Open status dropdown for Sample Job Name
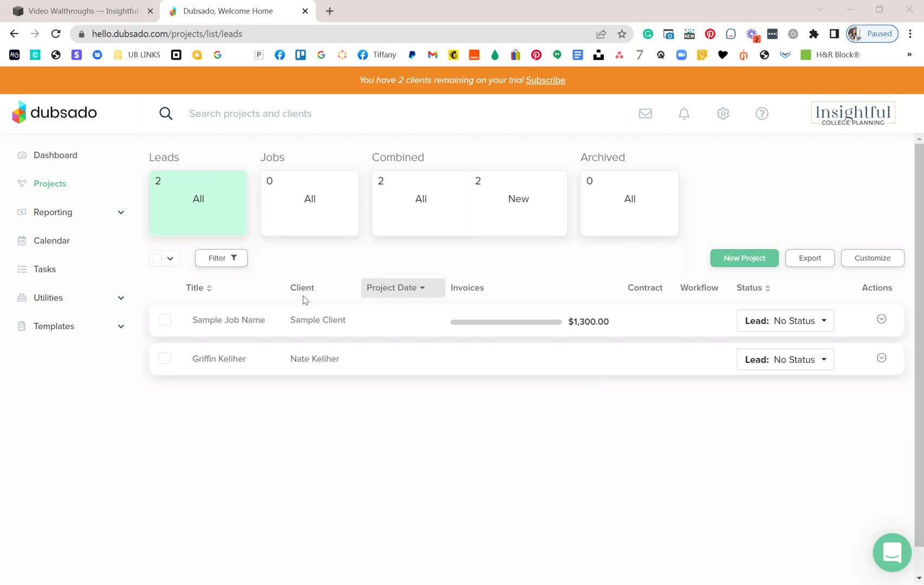The image size is (924, 585). (785, 321)
